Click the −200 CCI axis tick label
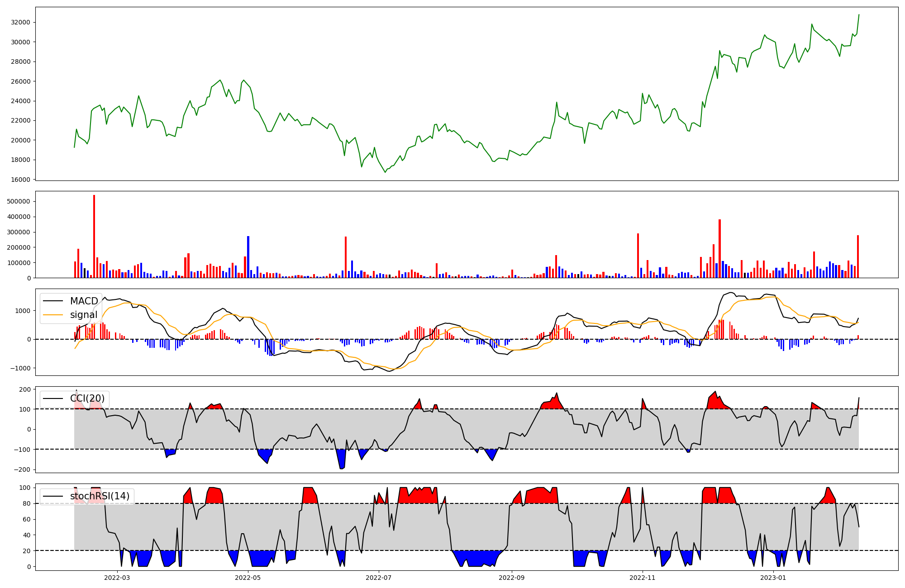 point(23,469)
